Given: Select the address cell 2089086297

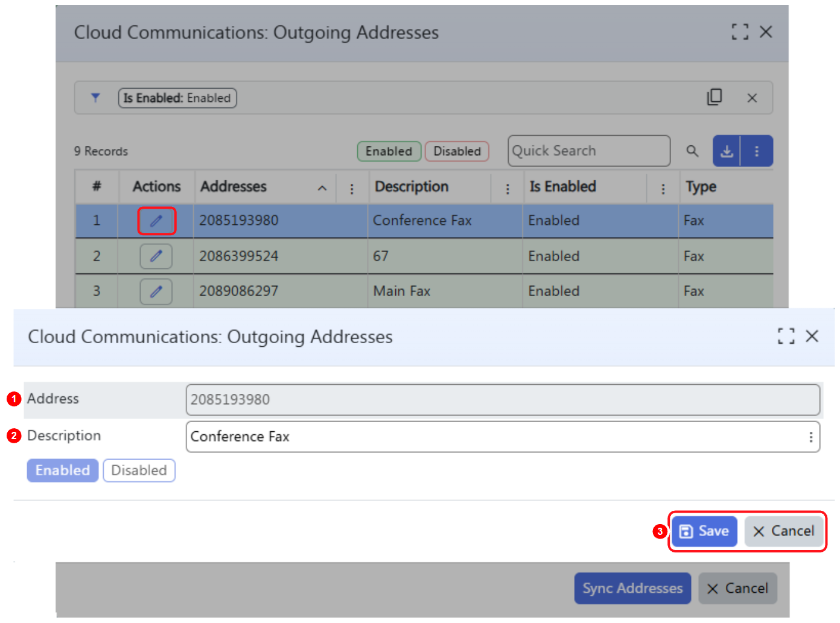Looking at the screenshot, I should (281, 292).
